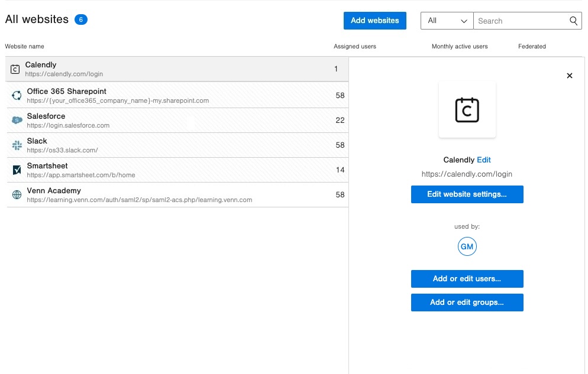588x374 pixels.
Task: Click the All websites heading
Action: coord(37,19)
